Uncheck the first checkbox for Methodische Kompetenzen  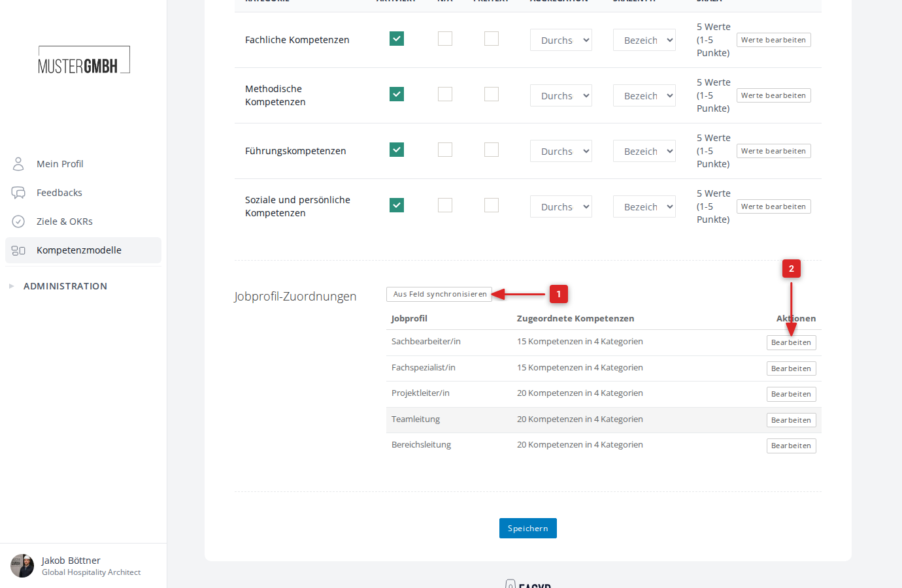[x=397, y=94]
